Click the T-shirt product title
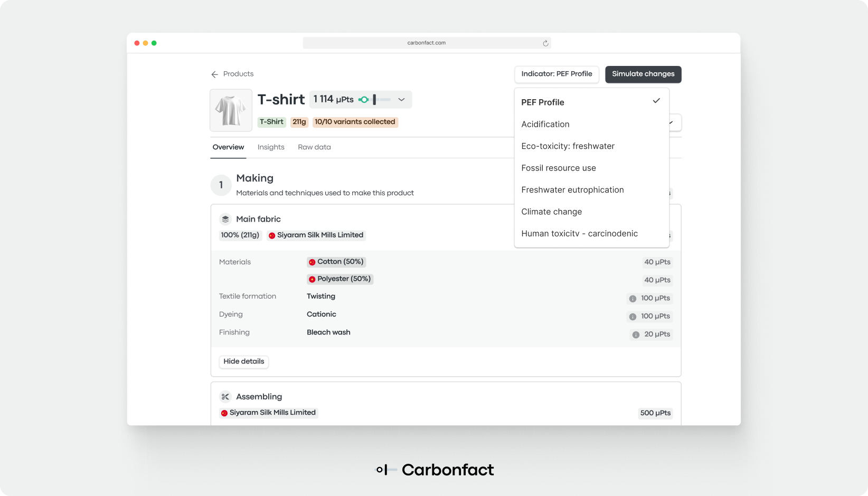868x496 pixels. point(281,100)
